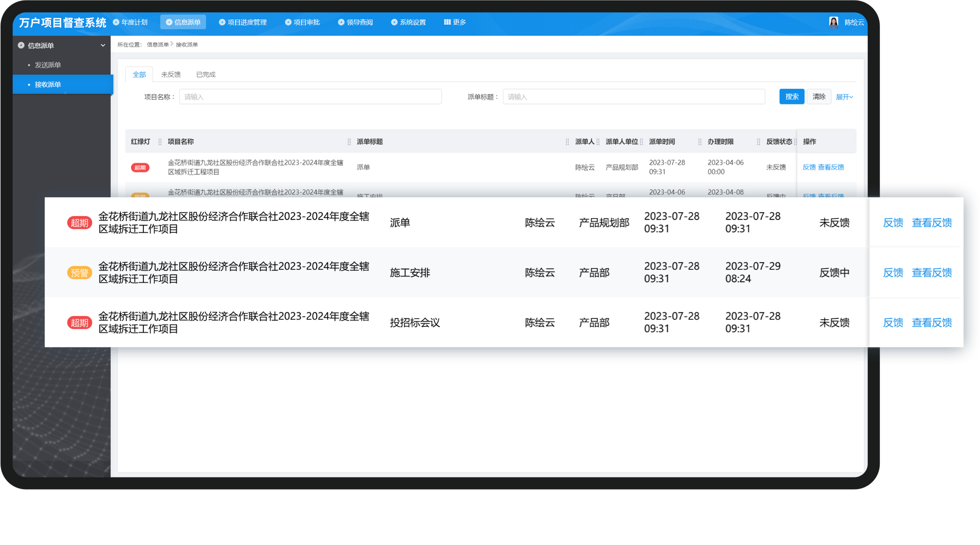
Task: Click the user avatar icon
Action: click(833, 22)
